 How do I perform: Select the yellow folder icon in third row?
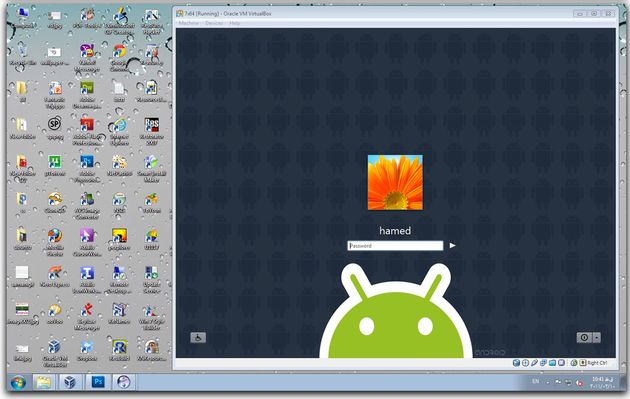[22, 92]
